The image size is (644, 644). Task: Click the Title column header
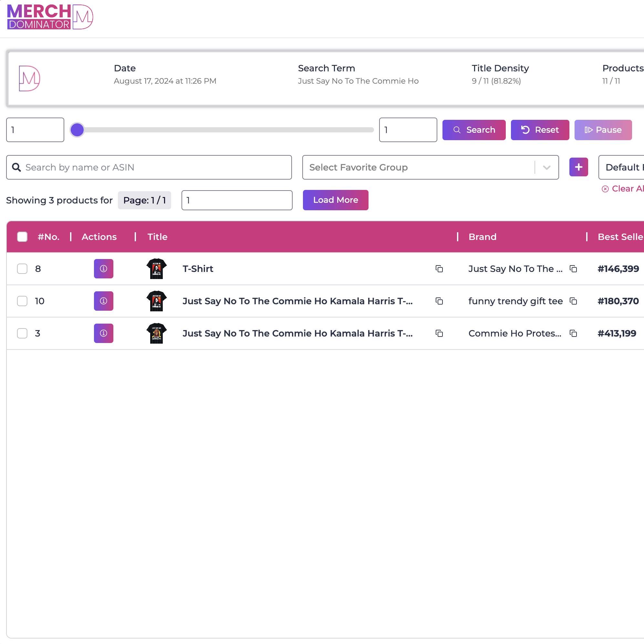click(x=157, y=237)
